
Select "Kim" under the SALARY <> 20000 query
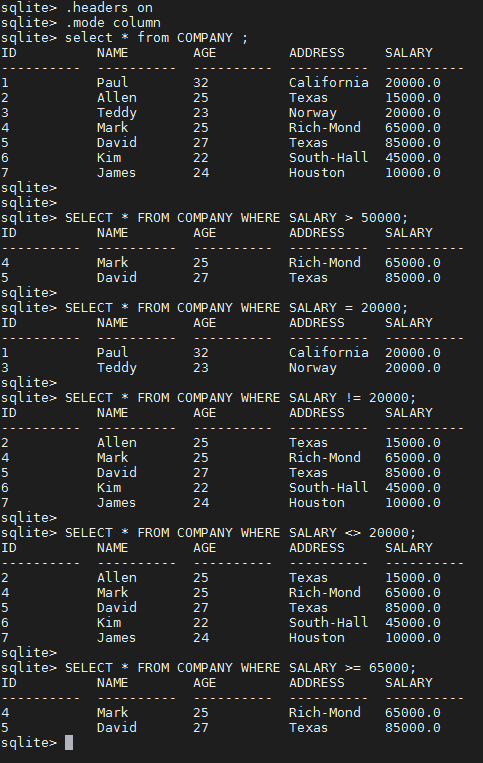[x=109, y=623]
